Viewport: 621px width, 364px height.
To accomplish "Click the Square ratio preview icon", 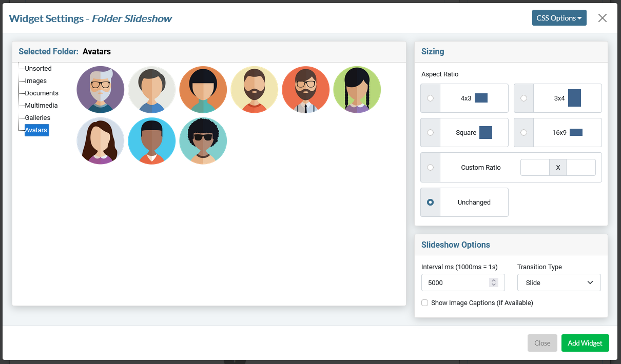I will tap(486, 132).
